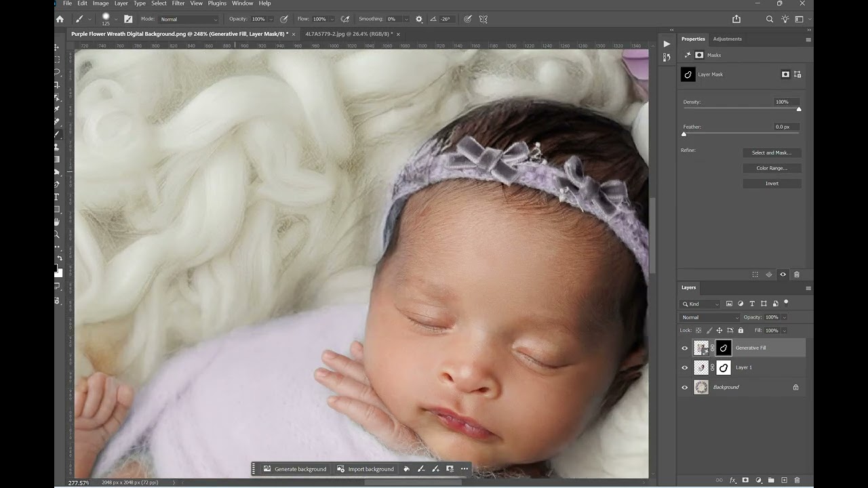Open the Select menu
The height and width of the screenshot is (488, 868).
tap(159, 3)
